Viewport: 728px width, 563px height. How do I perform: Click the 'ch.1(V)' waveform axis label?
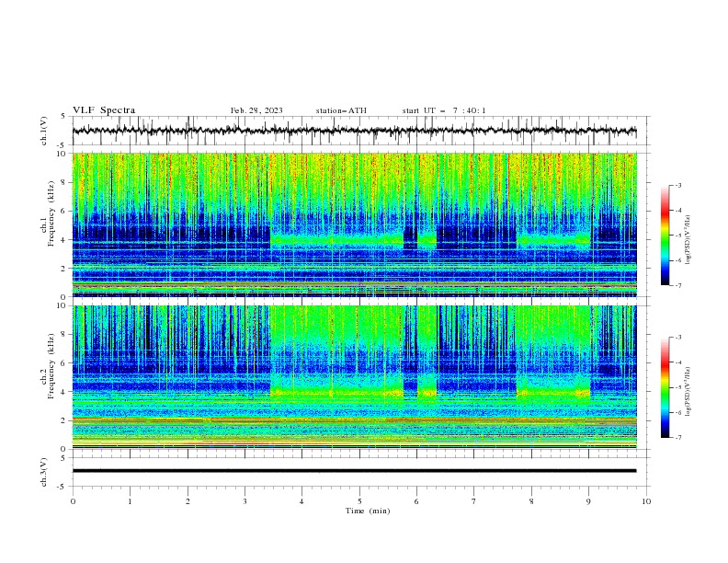[x=44, y=131]
